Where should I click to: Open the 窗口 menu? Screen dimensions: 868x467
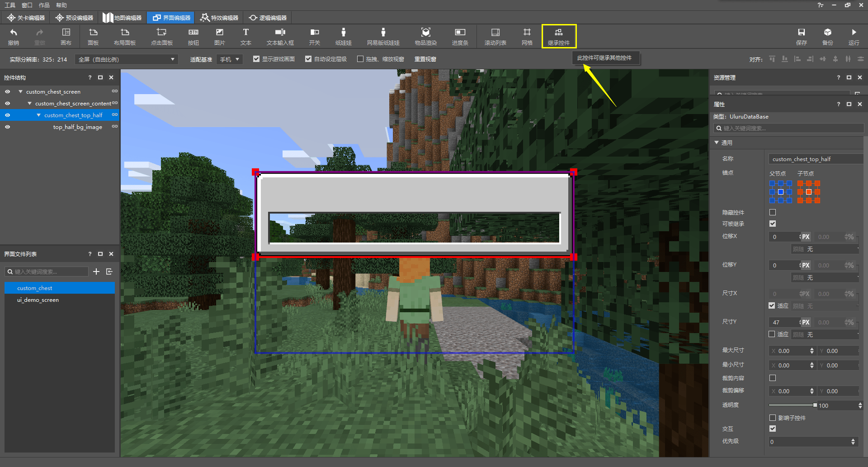(27, 5)
